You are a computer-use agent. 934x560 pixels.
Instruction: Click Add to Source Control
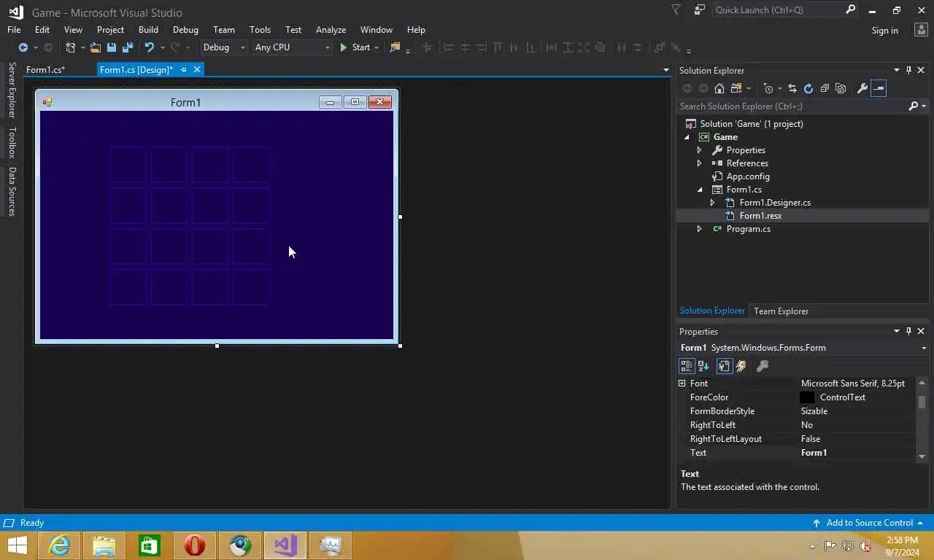tap(869, 523)
